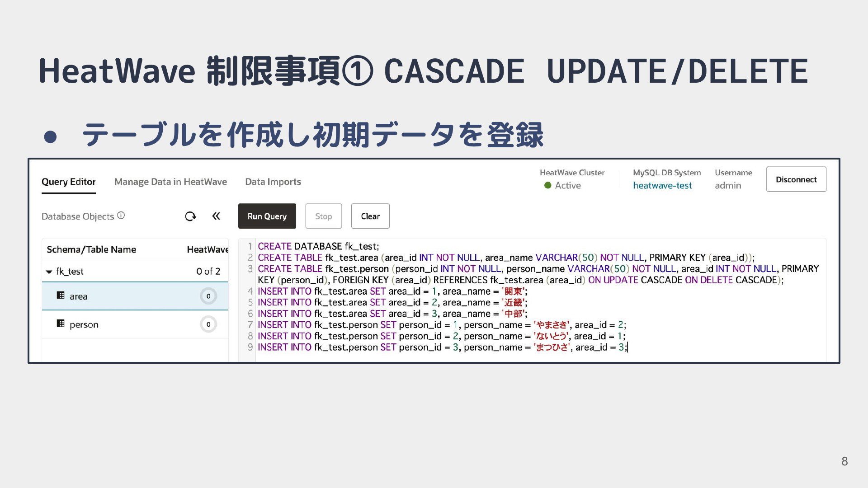The height and width of the screenshot is (488, 868).
Task: Show the Database Objects info tooltip icon
Action: 121,216
